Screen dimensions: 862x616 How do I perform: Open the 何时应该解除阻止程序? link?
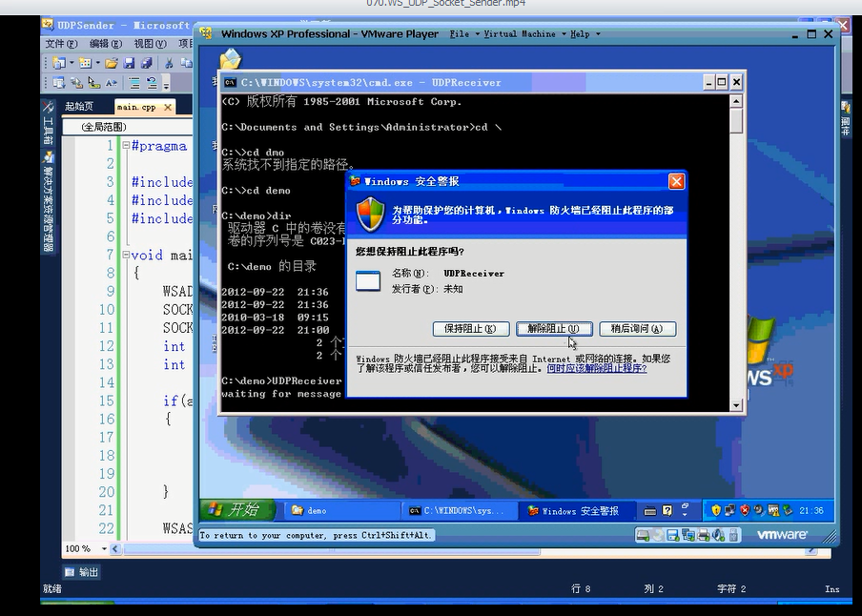click(597, 368)
